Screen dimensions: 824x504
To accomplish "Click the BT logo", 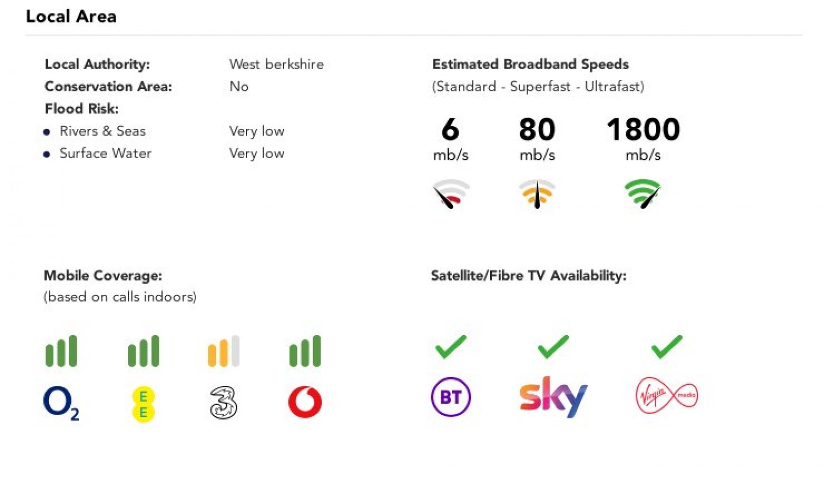I will tap(451, 397).
